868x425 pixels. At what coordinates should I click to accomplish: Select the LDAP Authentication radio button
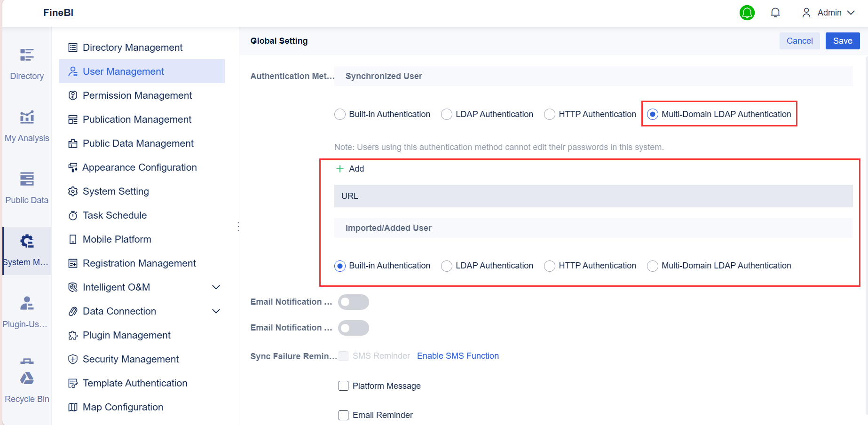click(446, 114)
